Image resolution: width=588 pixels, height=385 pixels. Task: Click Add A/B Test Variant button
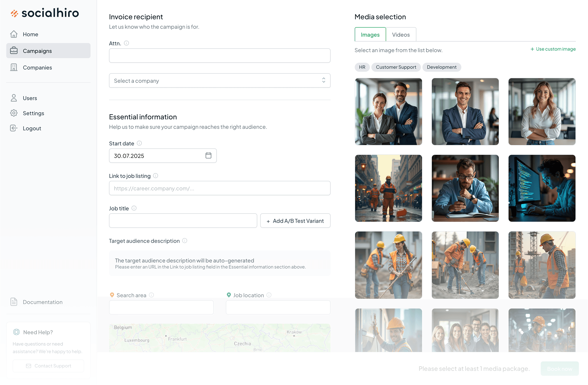pyautogui.click(x=295, y=221)
